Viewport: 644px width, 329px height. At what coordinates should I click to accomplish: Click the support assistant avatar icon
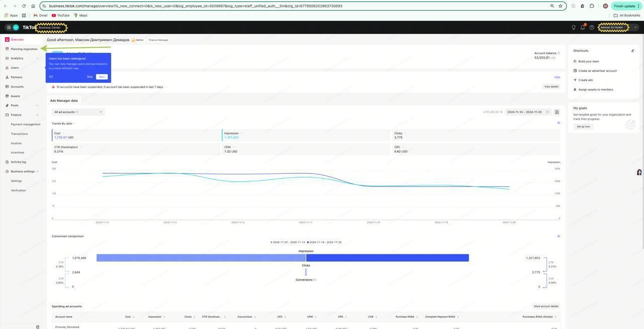[639, 172]
